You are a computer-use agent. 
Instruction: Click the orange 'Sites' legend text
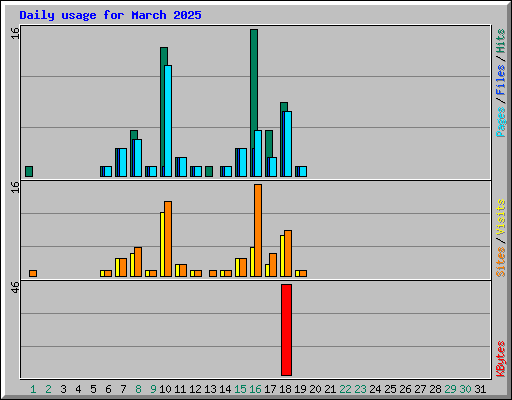tap(501, 262)
